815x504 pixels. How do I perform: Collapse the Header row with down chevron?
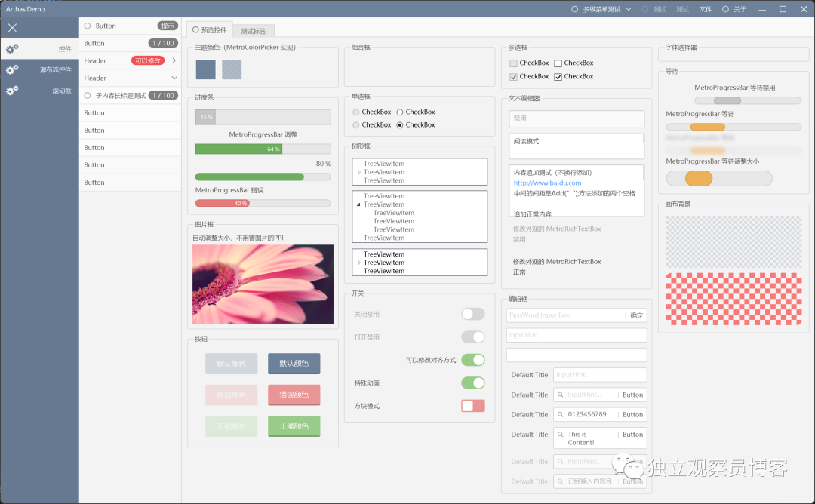[x=174, y=78]
